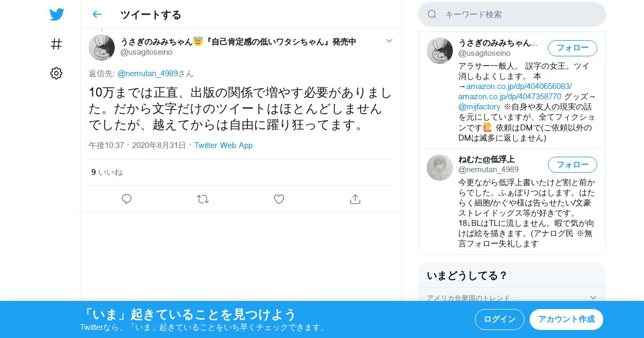Image resolution: width=644 pixels, height=338 pixels.
Task: Expand the tweet options chevron
Action: 390,41
